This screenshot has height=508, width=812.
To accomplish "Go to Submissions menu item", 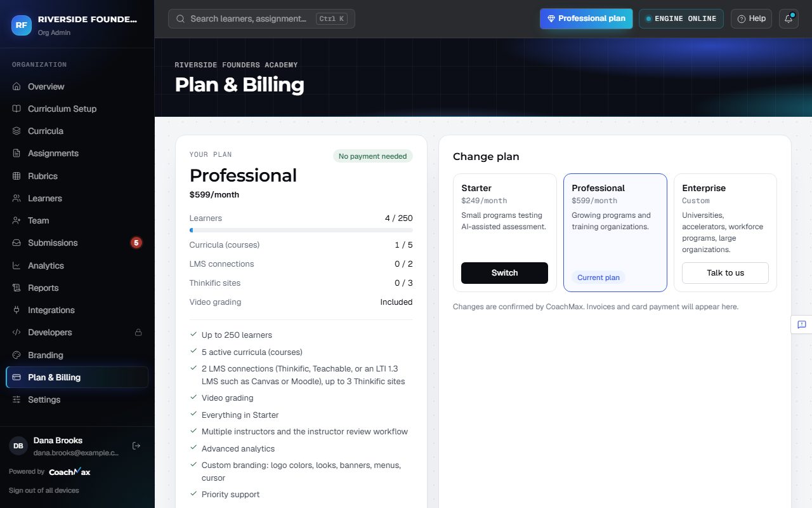I will (77, 243).
